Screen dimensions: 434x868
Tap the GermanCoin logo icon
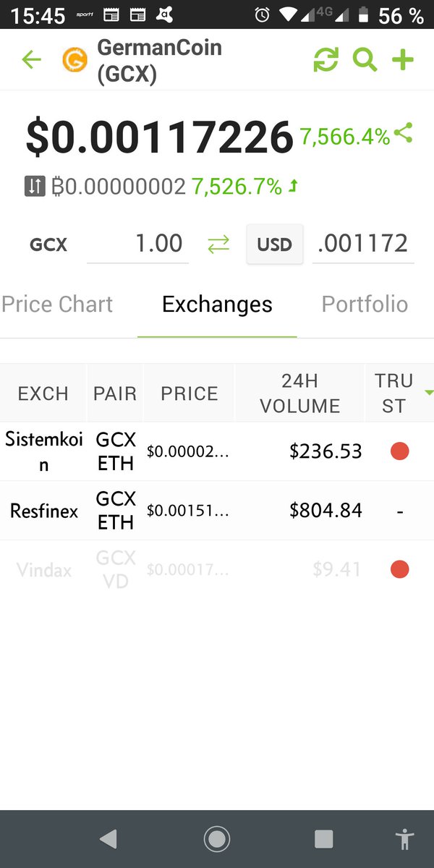click(x=74, y=60)
